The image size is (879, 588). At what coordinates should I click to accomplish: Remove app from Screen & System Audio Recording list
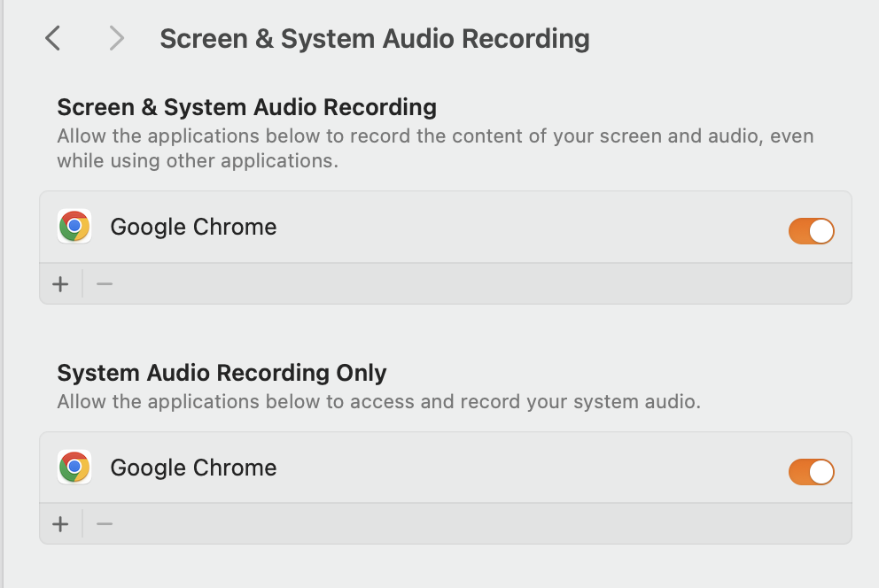pyautogui.click(x=105, y=284)
